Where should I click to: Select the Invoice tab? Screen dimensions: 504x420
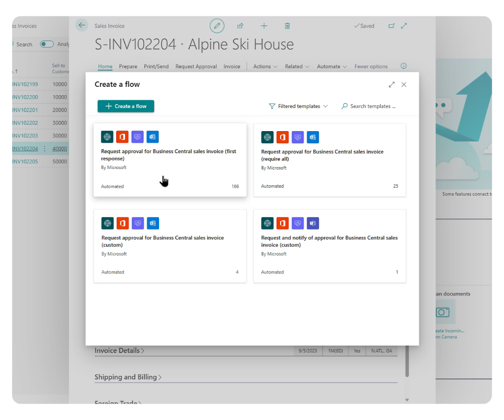[232, 66]
